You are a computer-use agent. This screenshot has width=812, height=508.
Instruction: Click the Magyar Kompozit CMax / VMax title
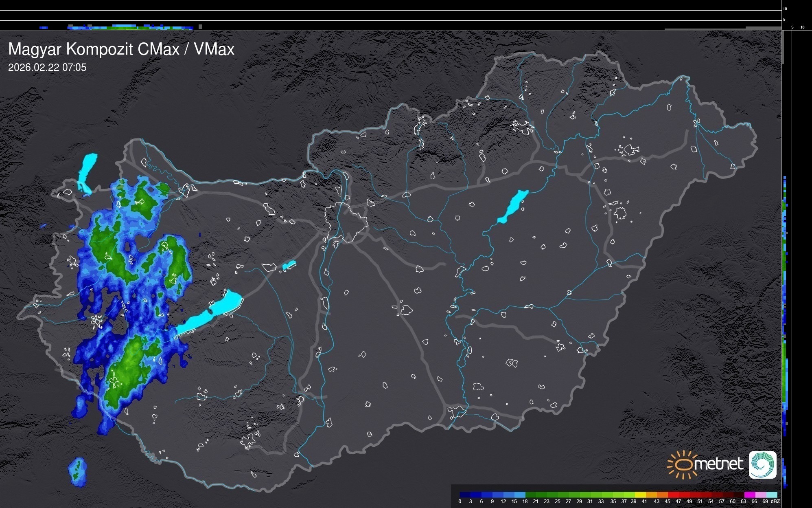click(x=121, y=49)
